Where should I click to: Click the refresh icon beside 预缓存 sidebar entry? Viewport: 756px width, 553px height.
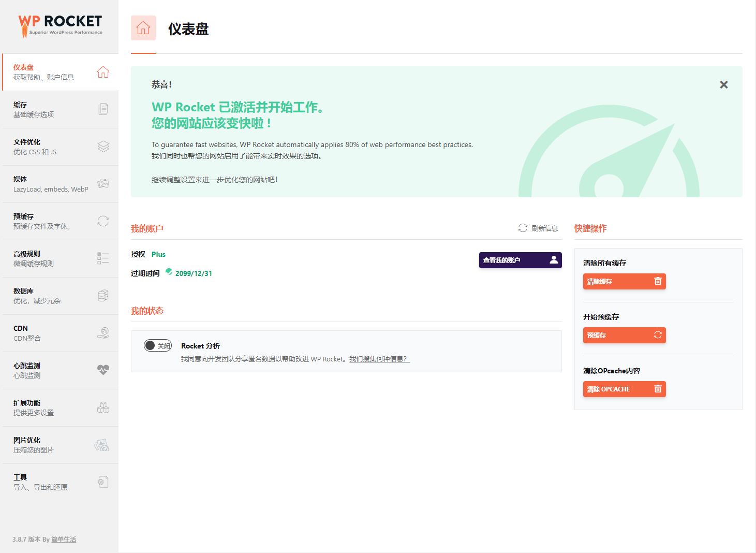pos(103,221)
